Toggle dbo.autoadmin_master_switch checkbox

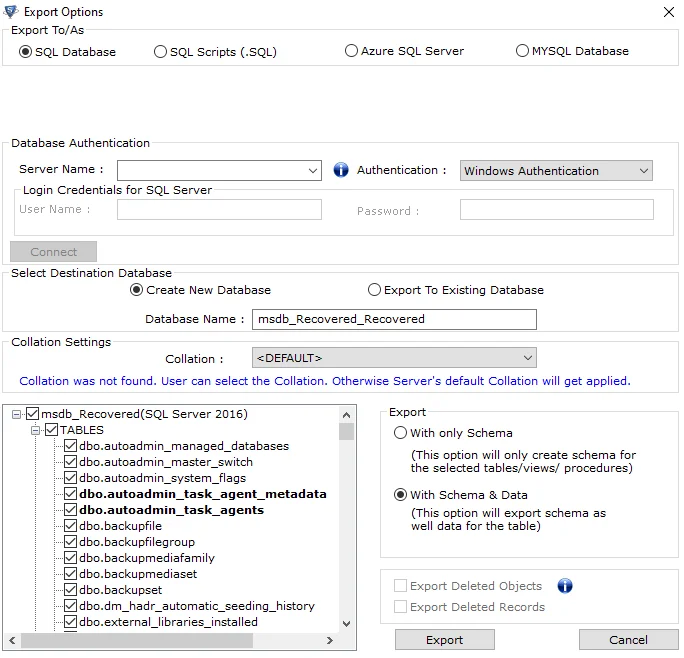click(x=70, y=462)
